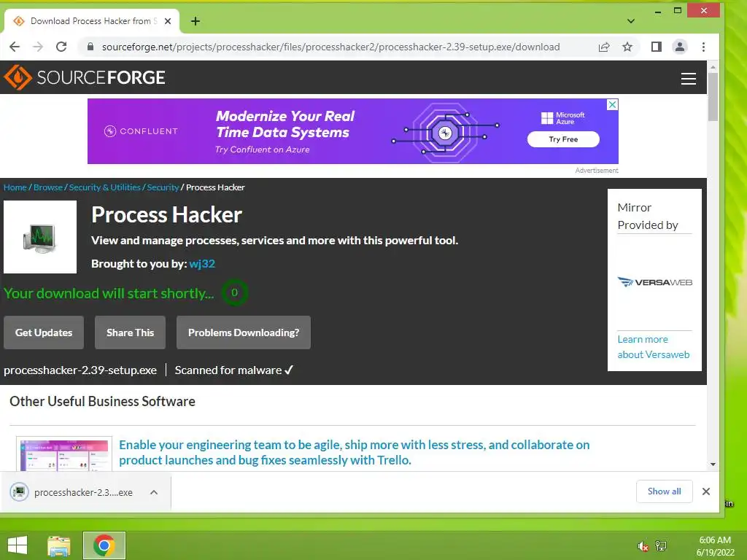Open the Browse breadcrumb link
Screen dimensions: 747x560
click(48, 187)
